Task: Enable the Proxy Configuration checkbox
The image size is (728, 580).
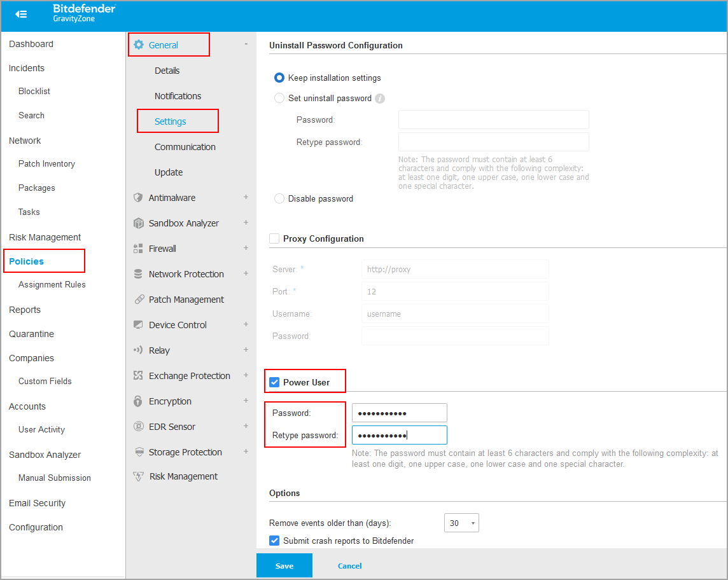Action: tap(274, 238)
